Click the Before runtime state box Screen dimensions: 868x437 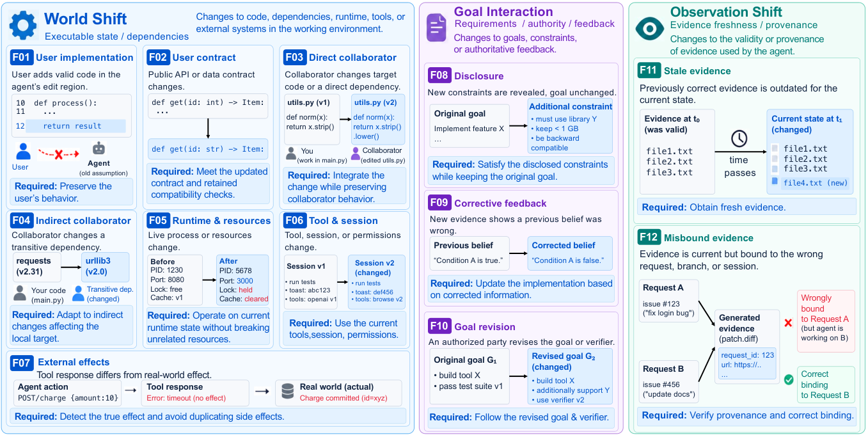pyautogui.click(x=175, y=280)
